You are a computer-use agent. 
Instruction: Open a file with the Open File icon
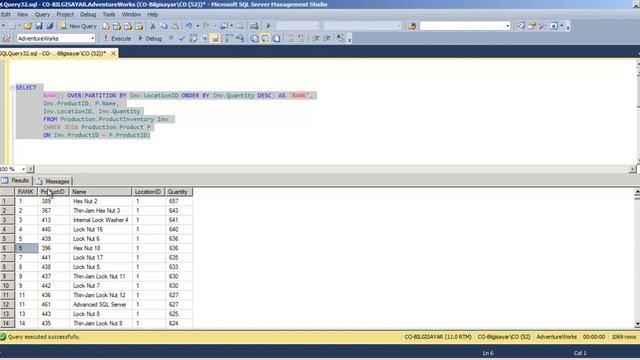pyautogui.click(x=27, y=26)
